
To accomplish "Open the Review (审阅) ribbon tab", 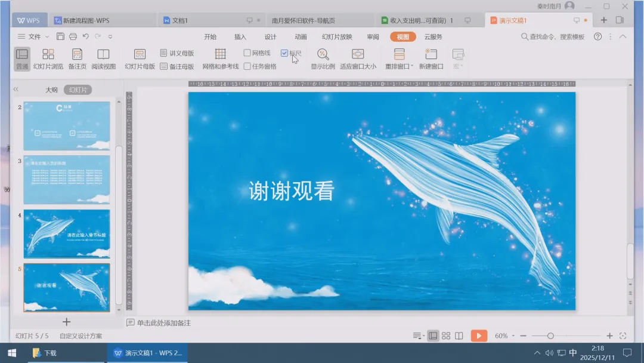I will coord(373,36).
